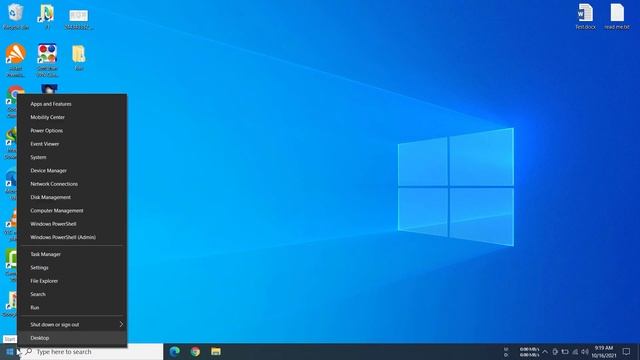Click the Type here to search box
Image resolution: width=640 pixels, height=360 pixels.
(91, 351)
